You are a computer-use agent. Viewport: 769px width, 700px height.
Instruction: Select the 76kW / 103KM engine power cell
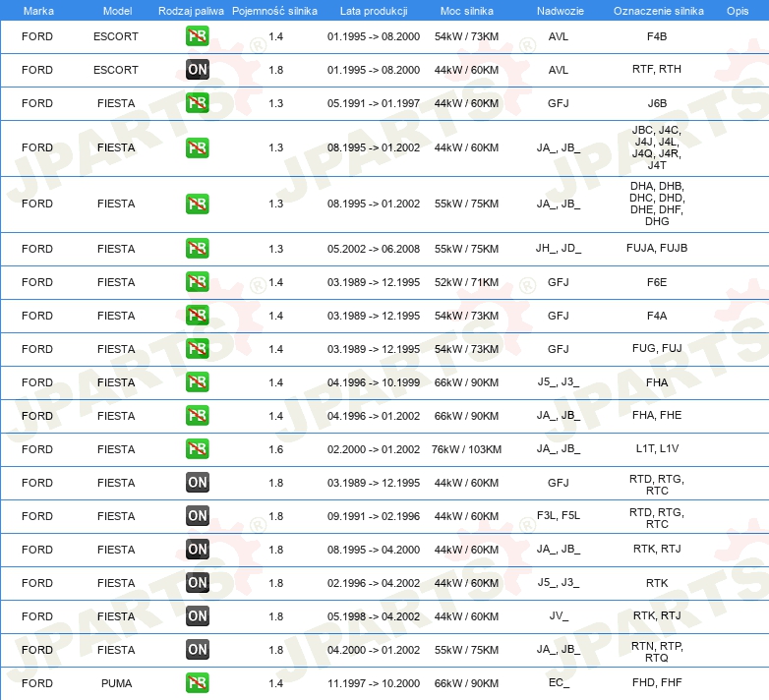(x=466, y=449)
